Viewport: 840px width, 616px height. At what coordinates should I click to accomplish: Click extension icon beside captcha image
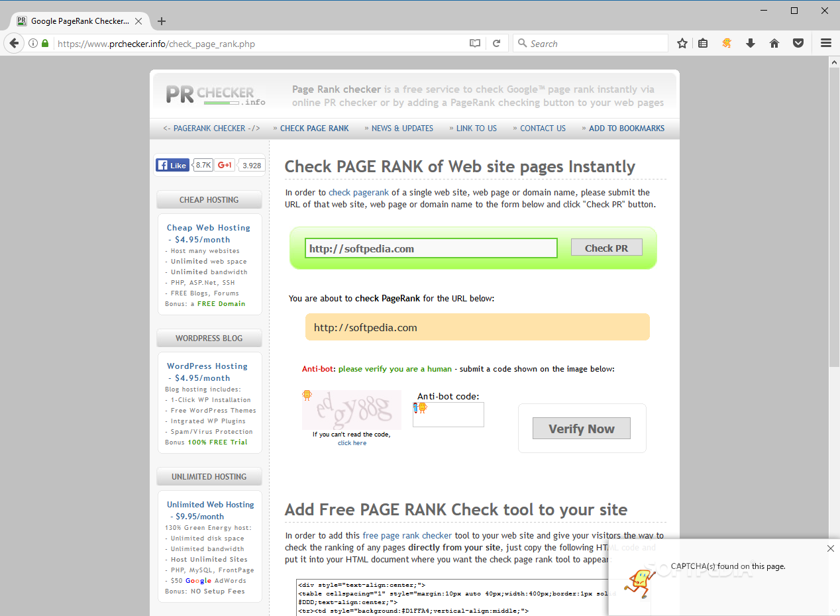point(307,395)
